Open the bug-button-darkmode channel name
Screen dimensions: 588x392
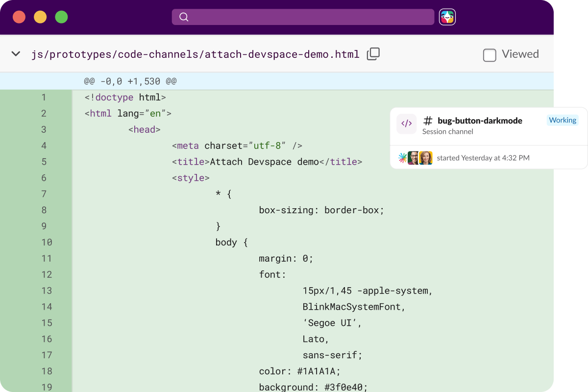click(x=480, y=121)
